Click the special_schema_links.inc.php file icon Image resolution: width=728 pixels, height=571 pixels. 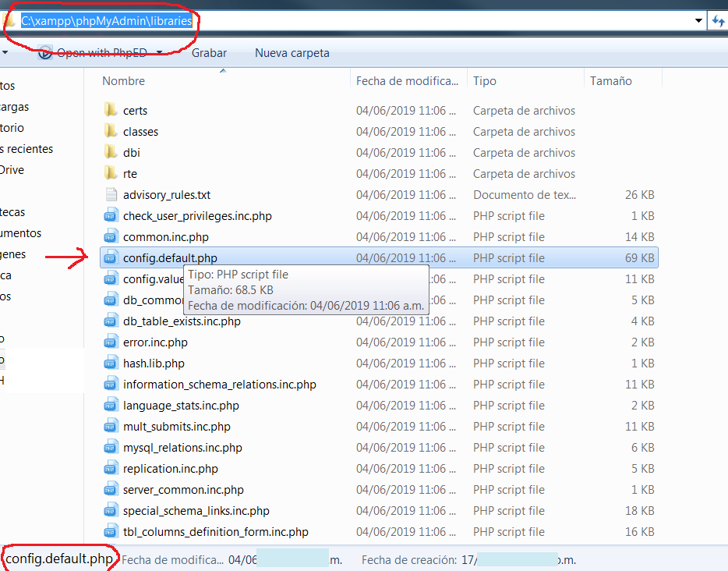tap(111, 510)
